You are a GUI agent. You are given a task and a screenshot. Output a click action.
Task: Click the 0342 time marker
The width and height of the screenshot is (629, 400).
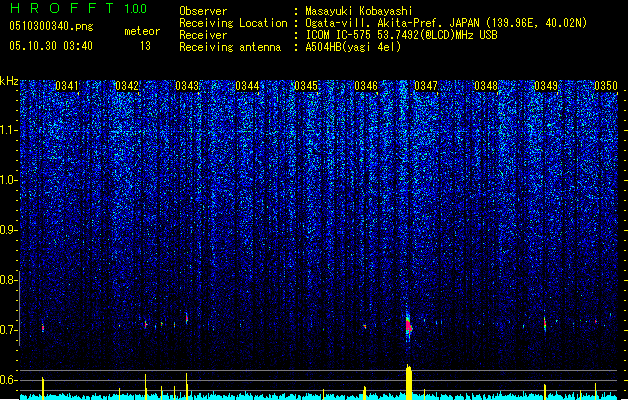127,86
